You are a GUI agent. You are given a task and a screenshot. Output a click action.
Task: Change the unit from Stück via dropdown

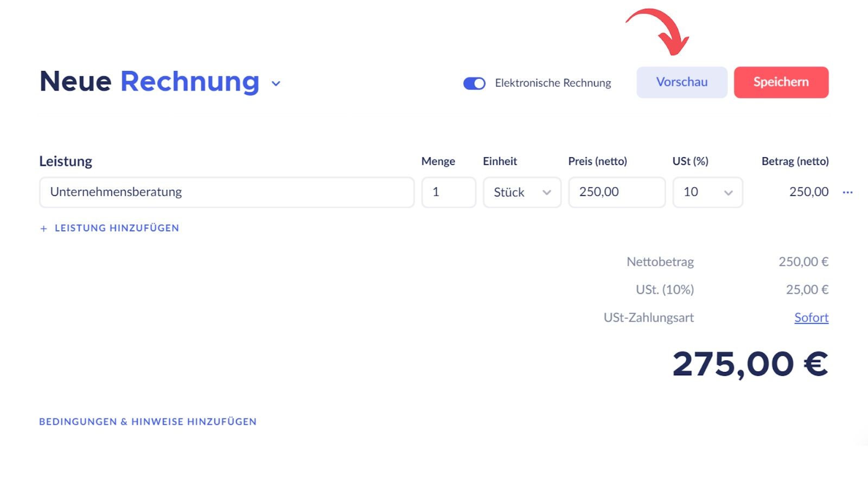[521, 192]
